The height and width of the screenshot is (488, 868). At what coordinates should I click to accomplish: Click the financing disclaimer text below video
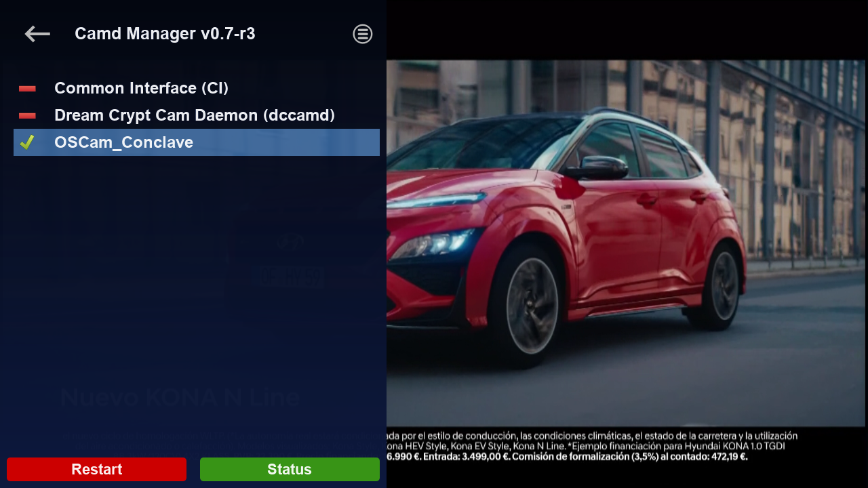coord(590,446)
